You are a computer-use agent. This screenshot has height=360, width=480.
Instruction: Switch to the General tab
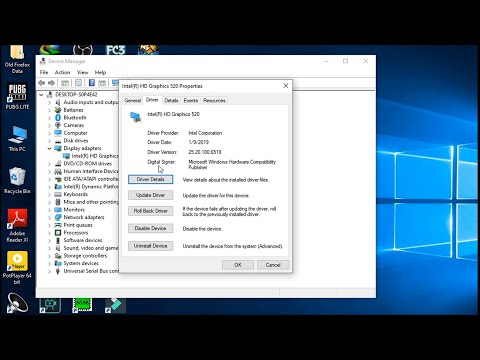(x=133, y=100)
